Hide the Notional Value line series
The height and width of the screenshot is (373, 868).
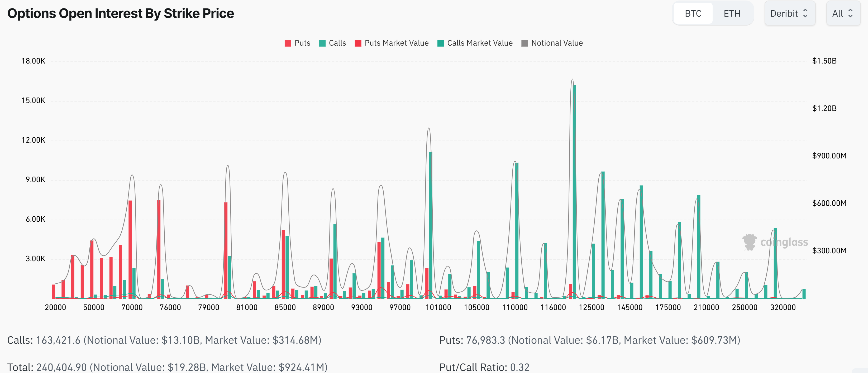[x=557, y=43]
